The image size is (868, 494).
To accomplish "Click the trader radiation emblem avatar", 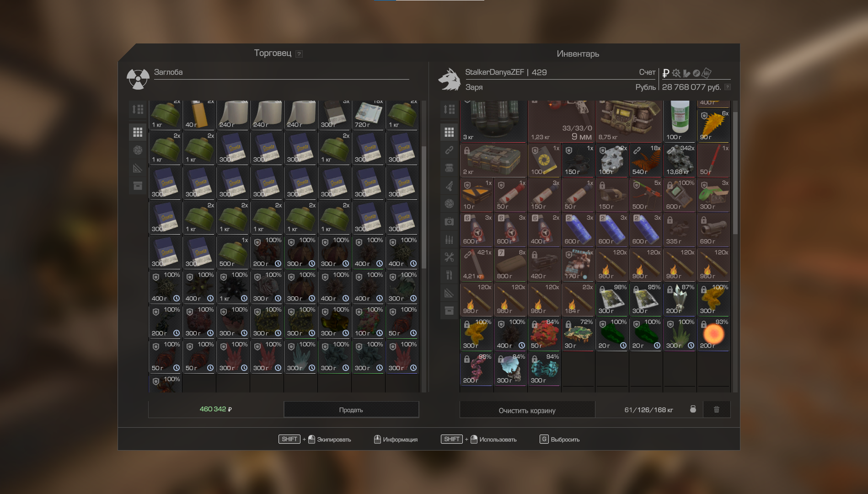I will coord(138,79).
